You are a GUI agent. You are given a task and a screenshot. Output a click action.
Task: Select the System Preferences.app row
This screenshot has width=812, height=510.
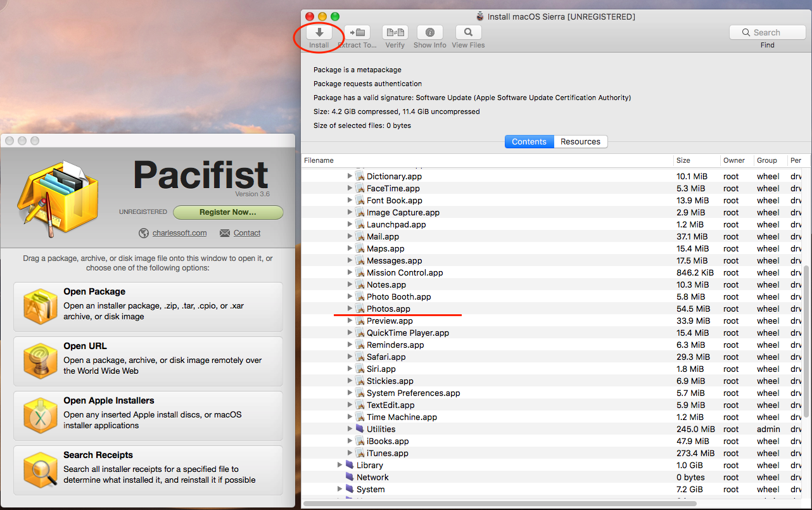coord(552,393)
